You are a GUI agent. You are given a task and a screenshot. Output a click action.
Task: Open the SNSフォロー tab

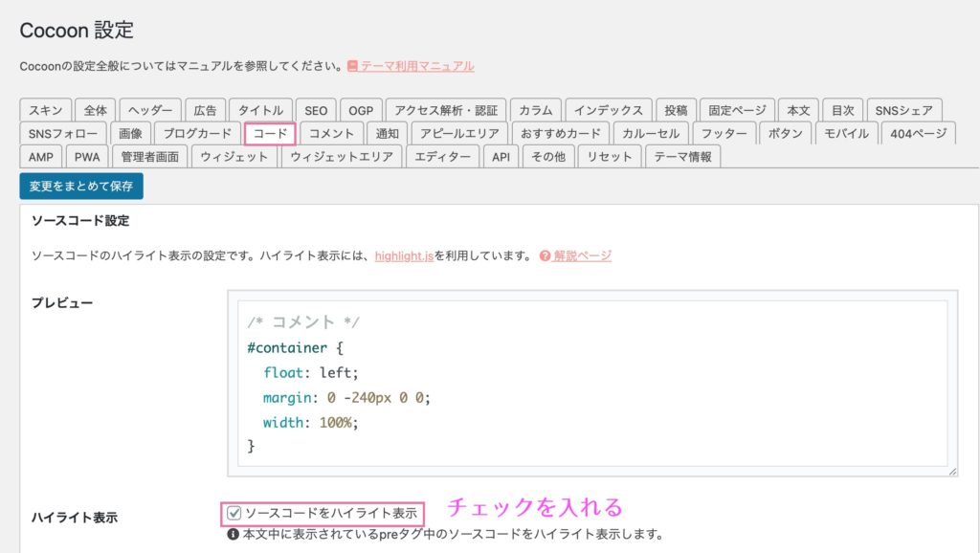click(x=62, y=133)
